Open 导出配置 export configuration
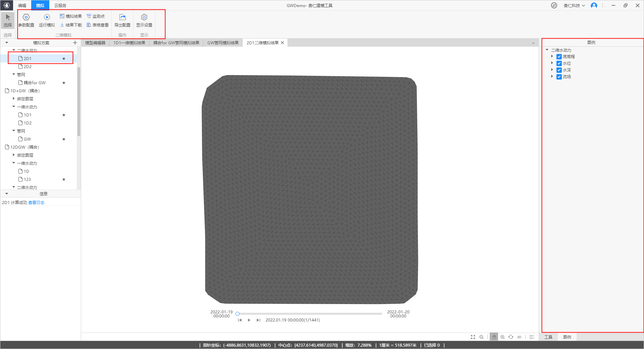The height and width of the screenshot is (349, 644). pos(122,20)
